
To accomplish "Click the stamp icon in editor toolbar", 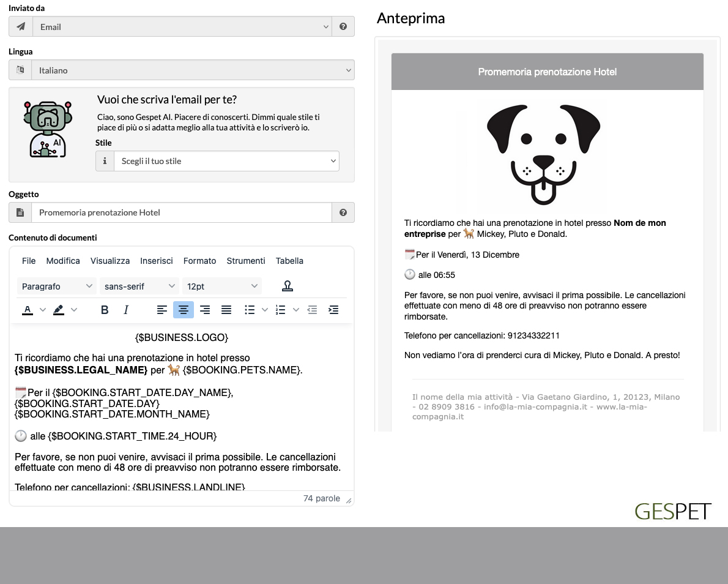I will pyautogui.click(x=288, y=286).
